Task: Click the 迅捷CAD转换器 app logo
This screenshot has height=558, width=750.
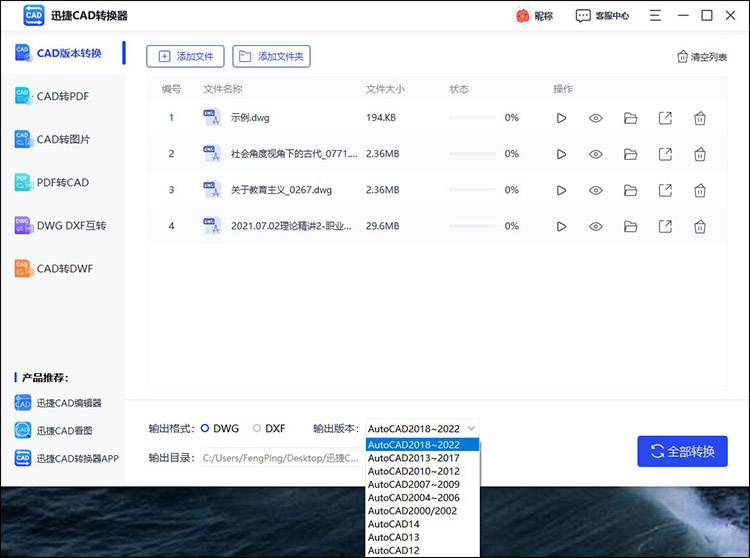Action: [x=33, y=15]
